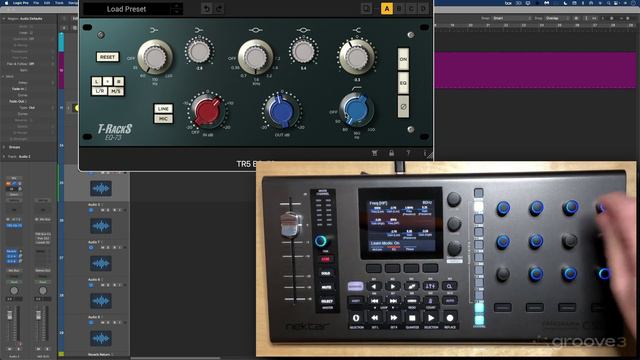Viewport: 640px width, 360px height.
Task: Click the moon Focus icon in menu bar
Action: pyautogui.click(x=565, y=2)
